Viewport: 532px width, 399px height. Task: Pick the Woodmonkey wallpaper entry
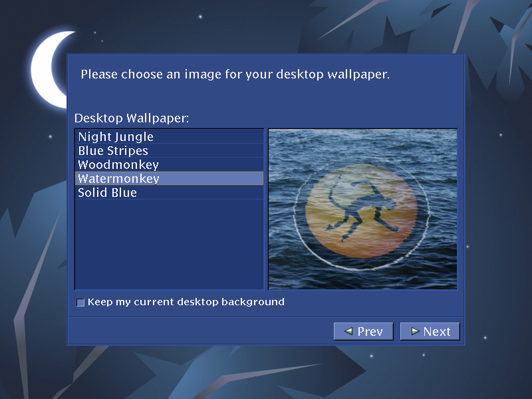(169, 164)
